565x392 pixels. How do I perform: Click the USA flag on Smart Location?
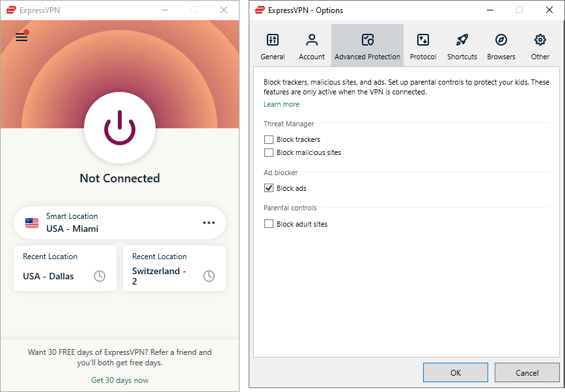[x=32, y=223]
